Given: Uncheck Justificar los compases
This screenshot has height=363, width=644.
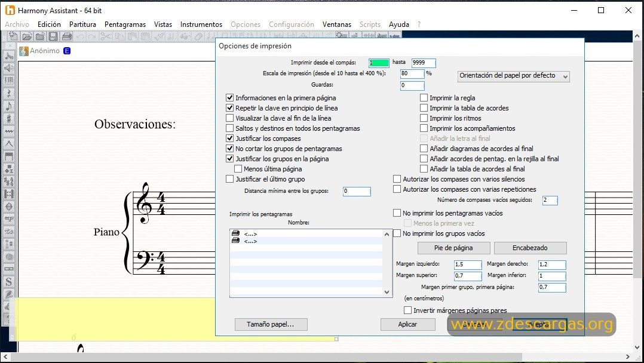Looking at the screenshot, I should coord(229,139).
